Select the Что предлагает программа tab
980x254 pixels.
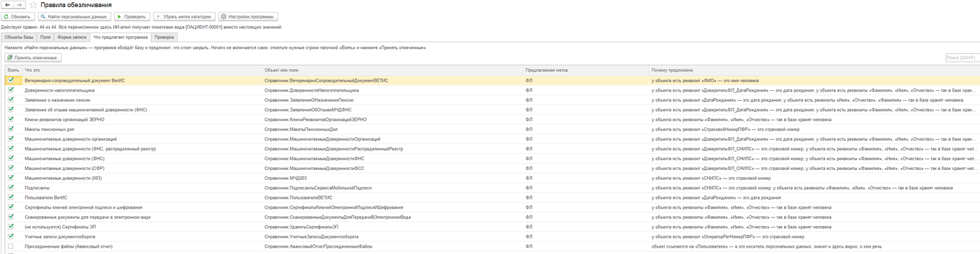coord(120,37)
